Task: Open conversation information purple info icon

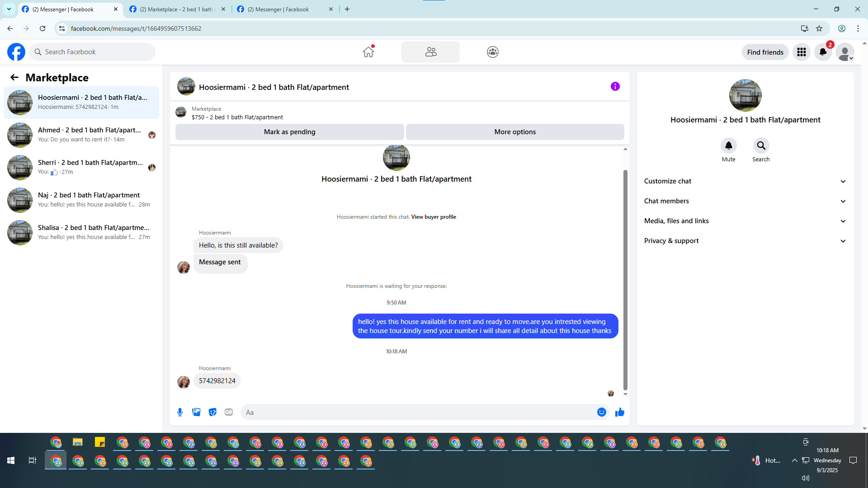Action: (615, 86)
